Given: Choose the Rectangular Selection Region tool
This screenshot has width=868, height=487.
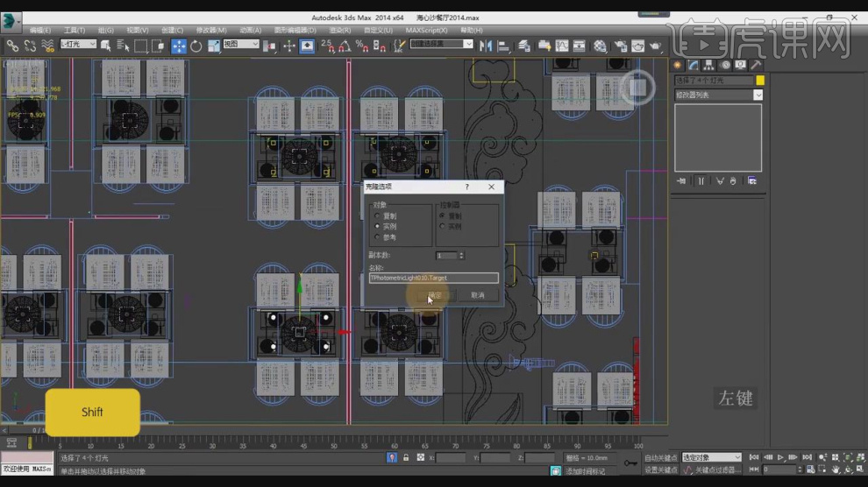Looking at the screenshot, I should point(140,46).
